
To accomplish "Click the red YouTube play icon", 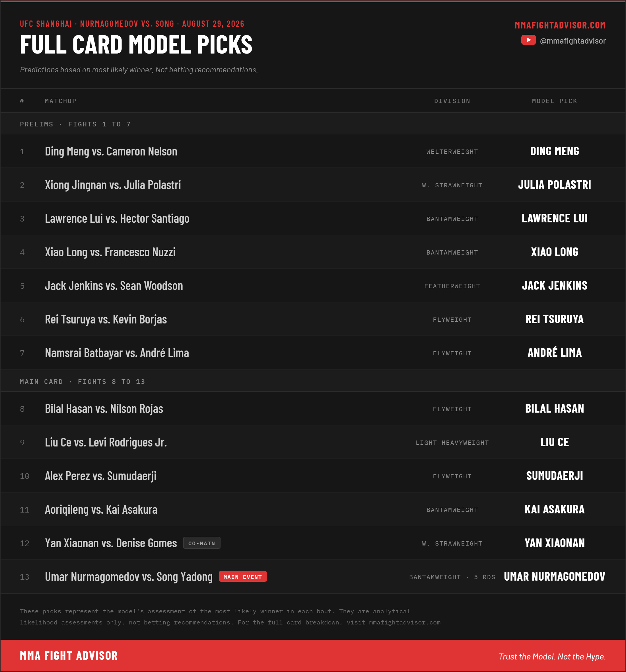I will click(528, 40).
